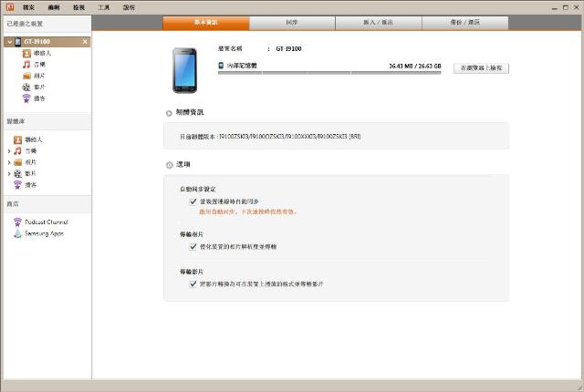The width and height of the screenshot is (584, 392).
Task: Open library contacts icon
Action: (x=17, y=139)
